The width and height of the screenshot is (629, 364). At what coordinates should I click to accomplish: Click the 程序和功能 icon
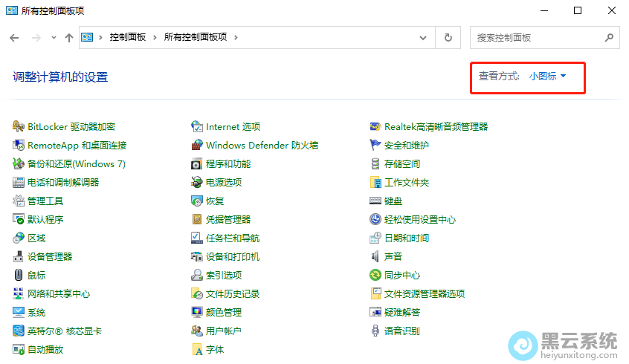click(x=196, y=163)
